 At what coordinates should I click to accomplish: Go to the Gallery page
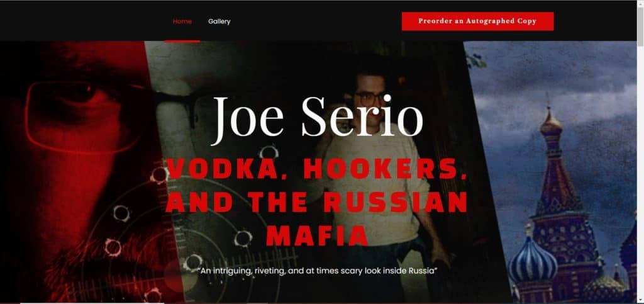click(219, 21)
